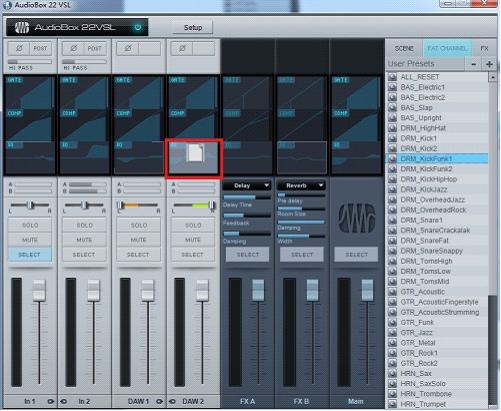Select the DRM_TomsLow preset
The image size is (501, 411).
437,271
